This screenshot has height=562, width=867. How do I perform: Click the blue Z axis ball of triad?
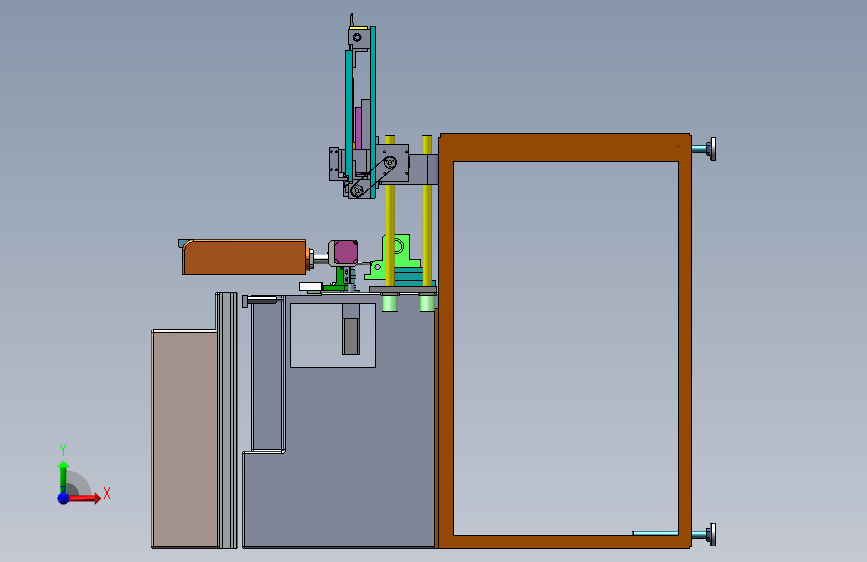(x=63, y=498)
